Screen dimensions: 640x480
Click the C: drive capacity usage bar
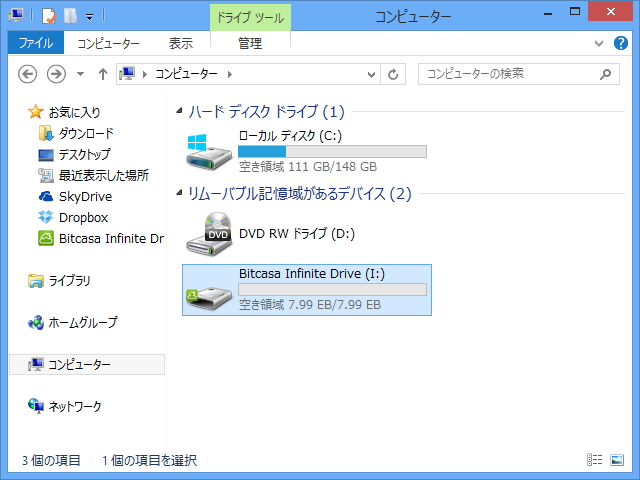point(333,151)
